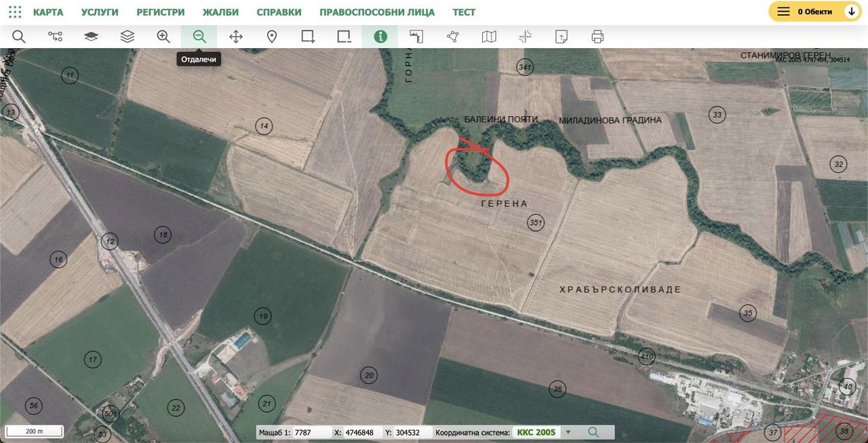Click parcel label 37 on map
The width and height of the screenshot is (868, 443).
pyautogui.click(x=773, y=432)
